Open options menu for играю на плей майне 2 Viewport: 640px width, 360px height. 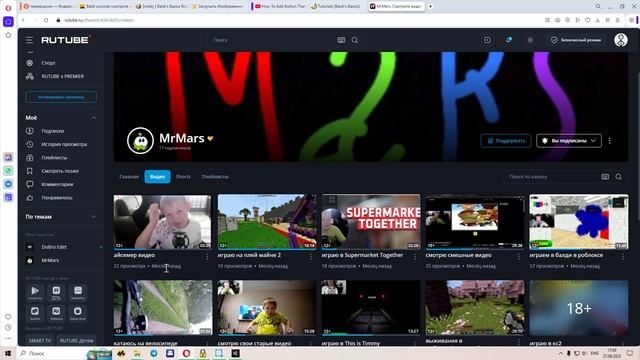coord(311,257)
